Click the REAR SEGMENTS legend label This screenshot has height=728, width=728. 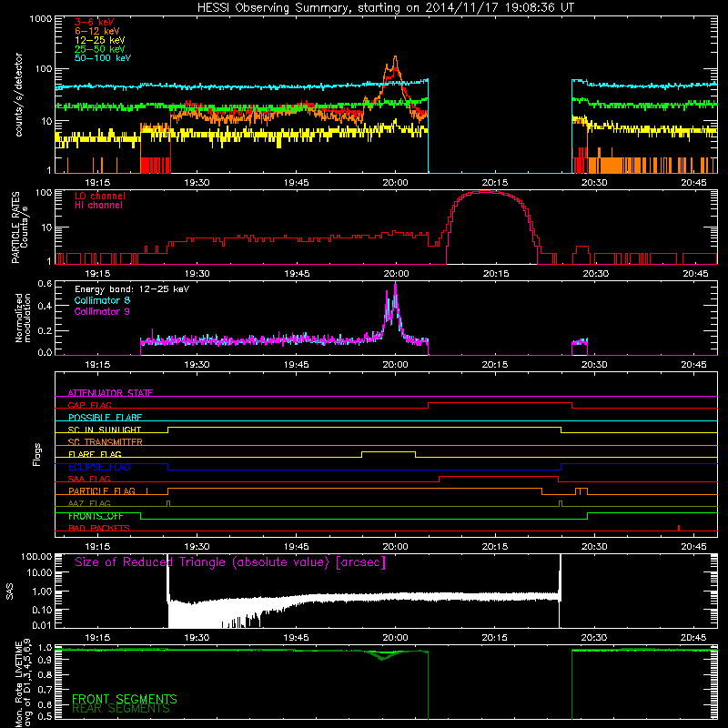[x=121, y=709]
